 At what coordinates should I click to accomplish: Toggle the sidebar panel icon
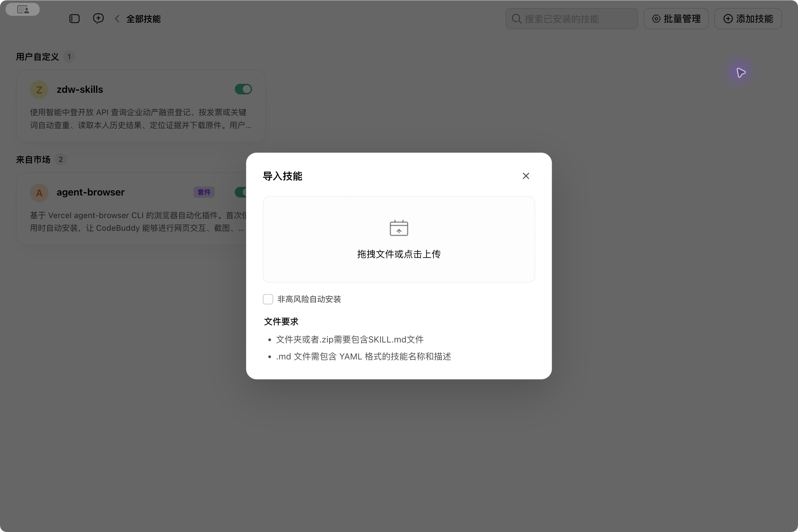tap(74, 19)
